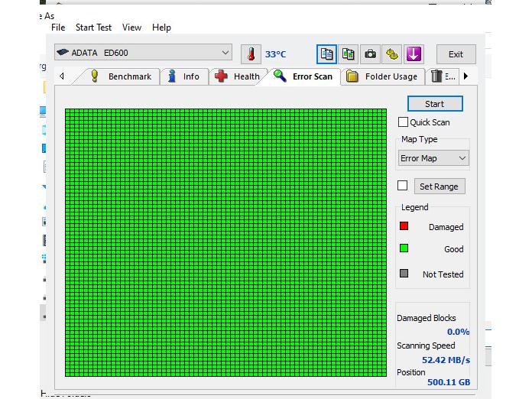Open the Start Test menu
532x399 pixels.
click(93, 28)
